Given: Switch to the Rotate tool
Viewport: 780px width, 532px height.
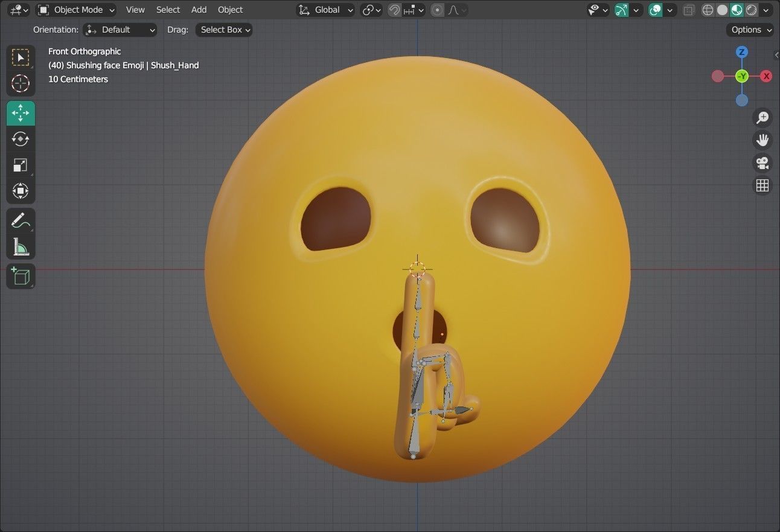Looking at the screenshot, I should (21, 139).
